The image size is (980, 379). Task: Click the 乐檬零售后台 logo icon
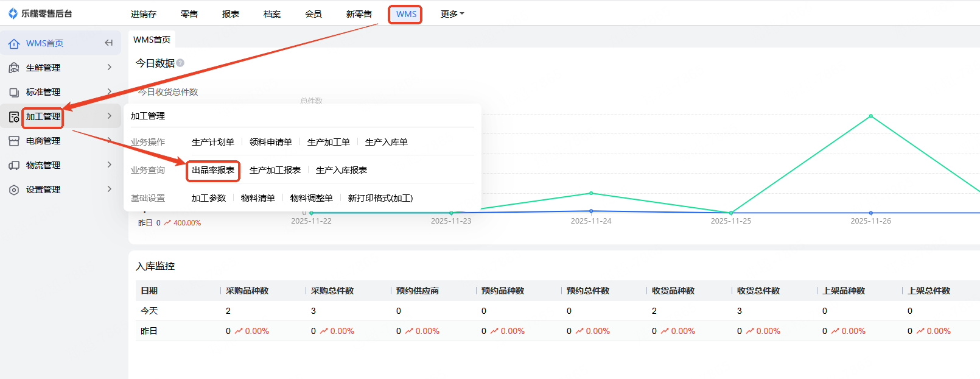(13, 13)
